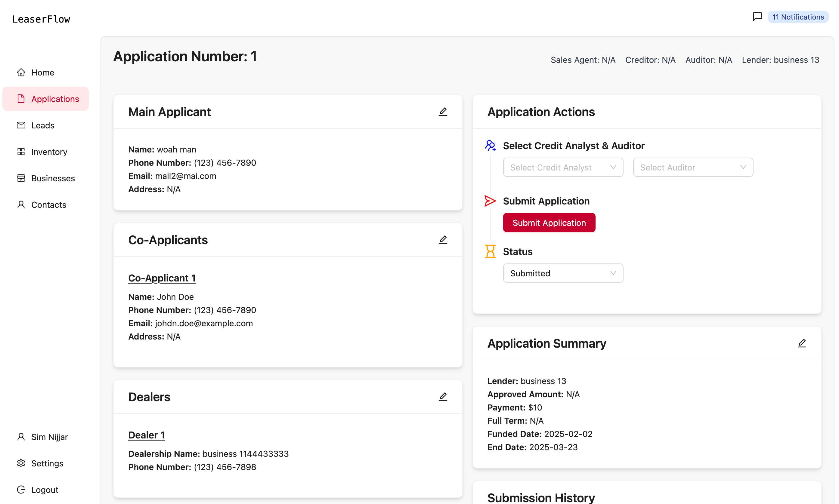Click Logout in the sidebar
This screenshot has height=504, width=839.
(45, 490)
